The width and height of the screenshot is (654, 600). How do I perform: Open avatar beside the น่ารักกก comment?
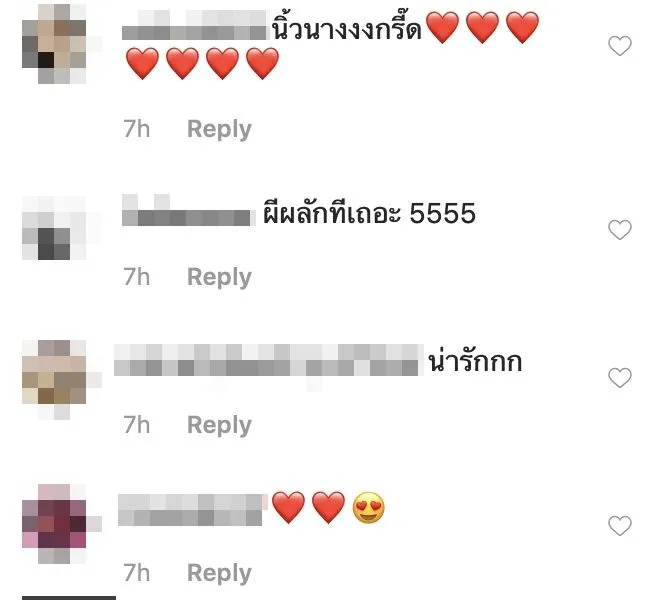point(58,379)
